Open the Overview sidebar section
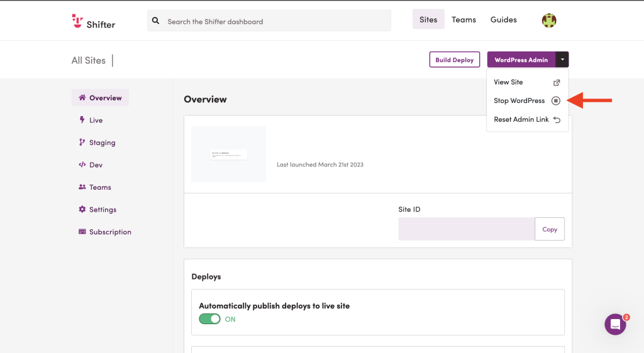The height and width of the screenshot is (353, 644). coord(100,97)
